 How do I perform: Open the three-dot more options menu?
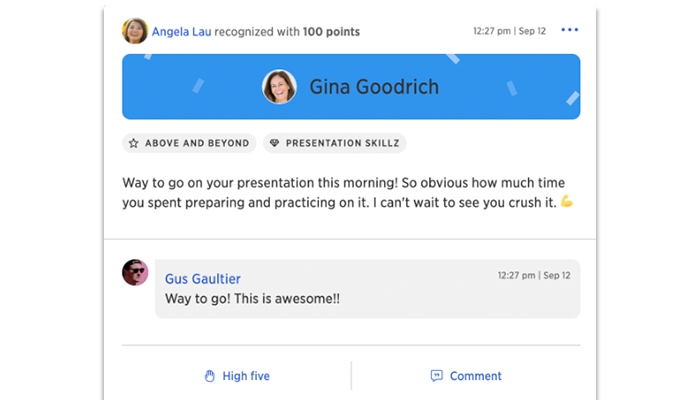coord(569,31)
